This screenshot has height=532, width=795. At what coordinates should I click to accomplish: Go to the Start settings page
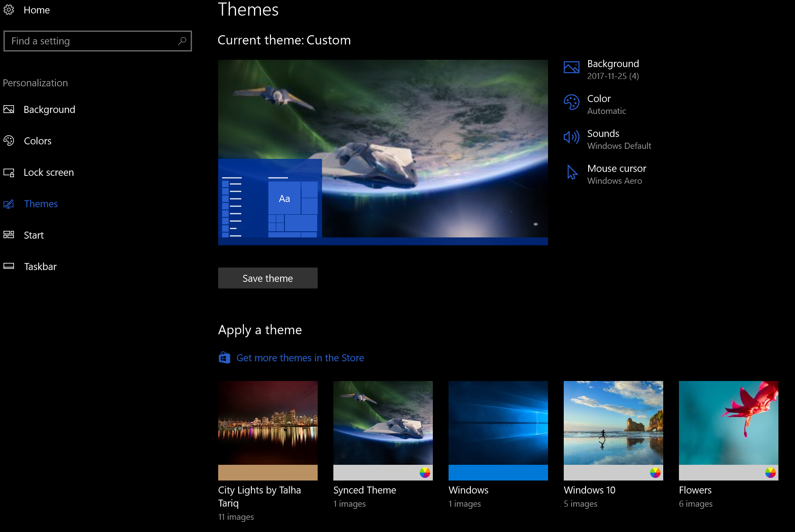tap(34, 235)
